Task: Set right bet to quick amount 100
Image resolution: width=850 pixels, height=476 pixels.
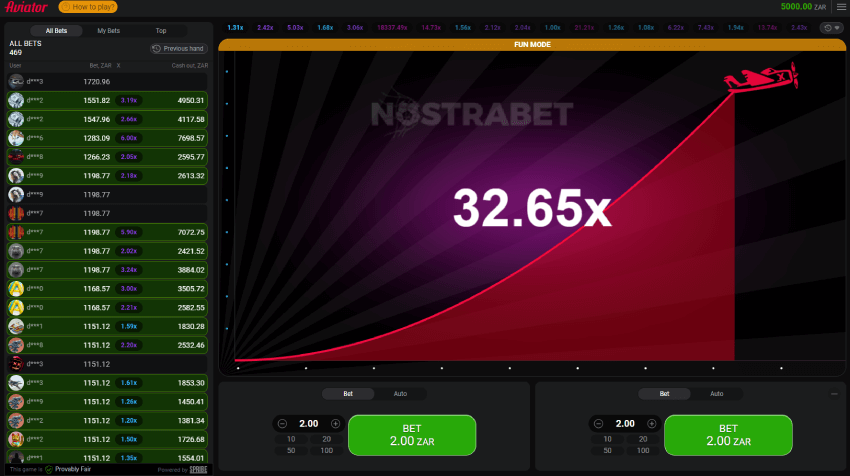Action: [643, 451]
